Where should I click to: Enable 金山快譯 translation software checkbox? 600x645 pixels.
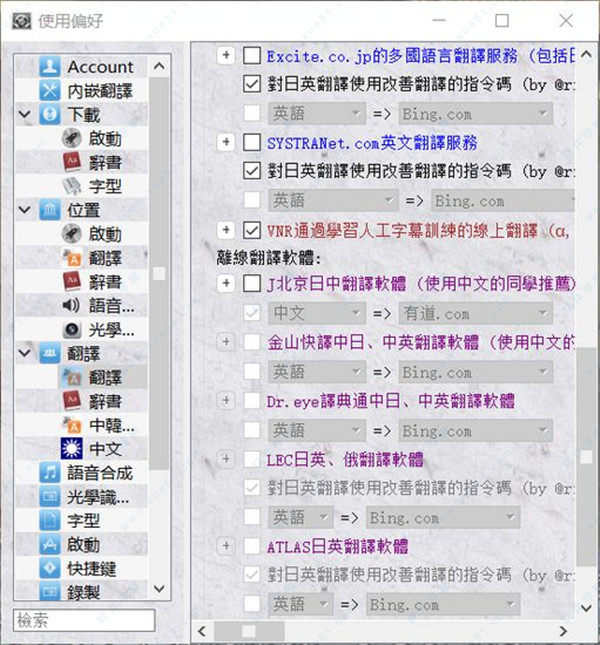[x=252, y=342]
